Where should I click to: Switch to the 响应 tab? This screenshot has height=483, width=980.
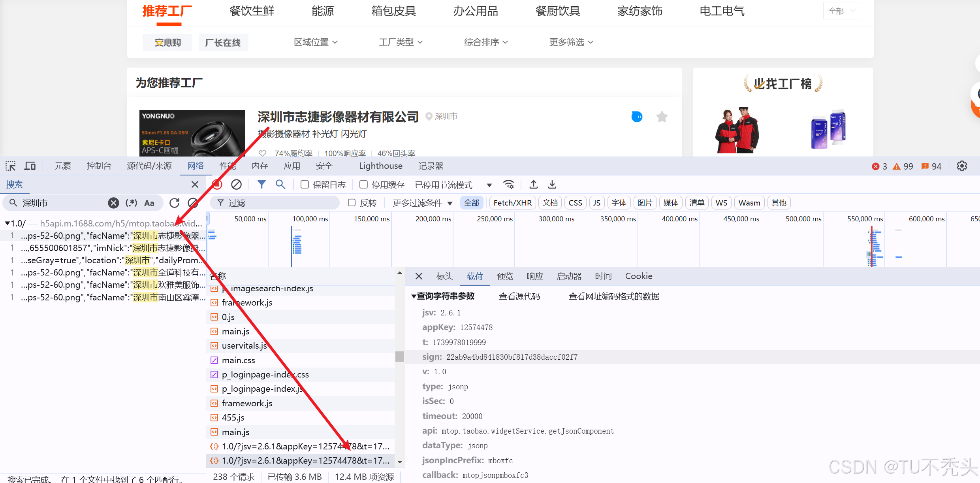click(x=534, y=276)
